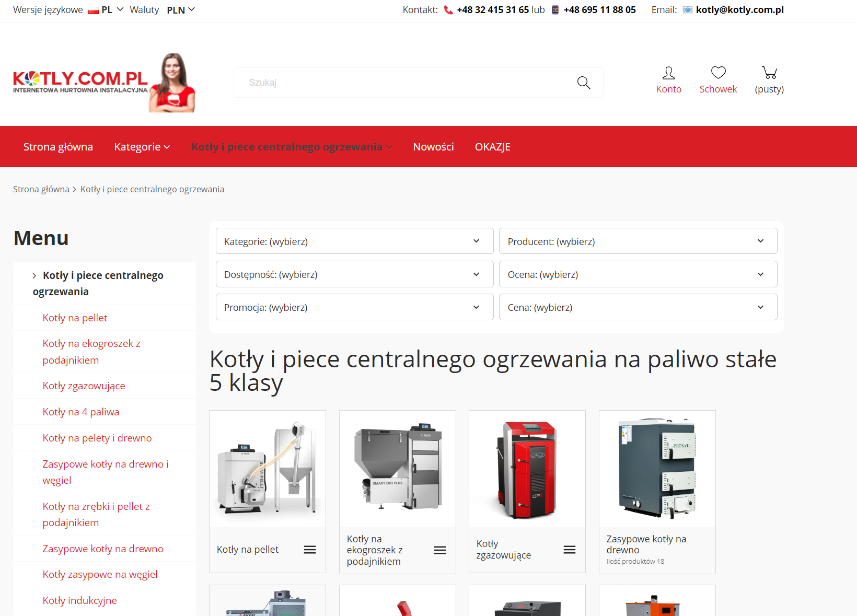Open sidebar link Kotły zasypowe na węgiel

(x=100, y=574)
